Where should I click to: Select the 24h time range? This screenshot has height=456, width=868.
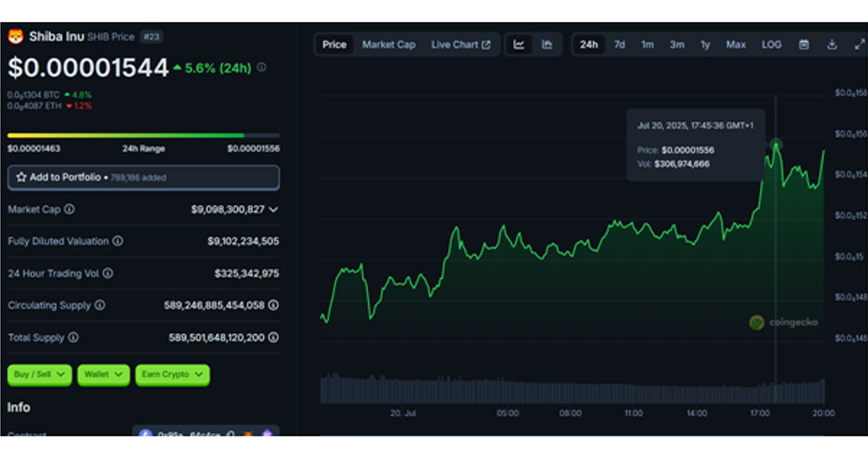click(x=589, y=45)
